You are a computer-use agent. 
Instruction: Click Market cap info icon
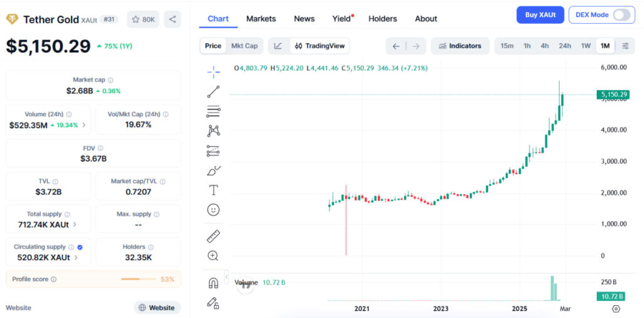click(111, 80)
